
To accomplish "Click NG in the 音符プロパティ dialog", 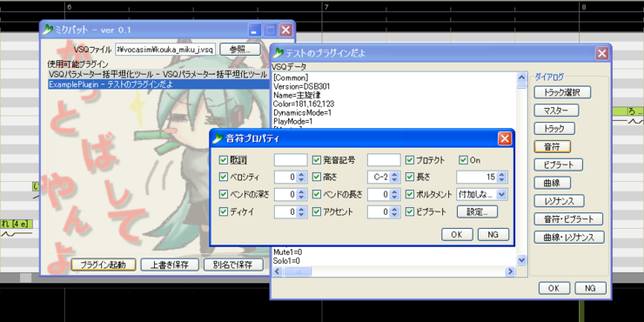I will [493, 234].
